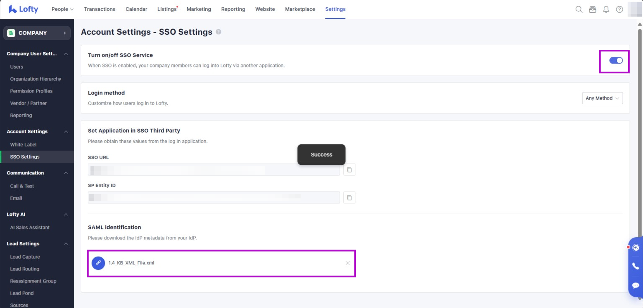The height and width of the screenshot is (308, 644).
Task: Select White Label in sidebar
Action: click(23, 144)
